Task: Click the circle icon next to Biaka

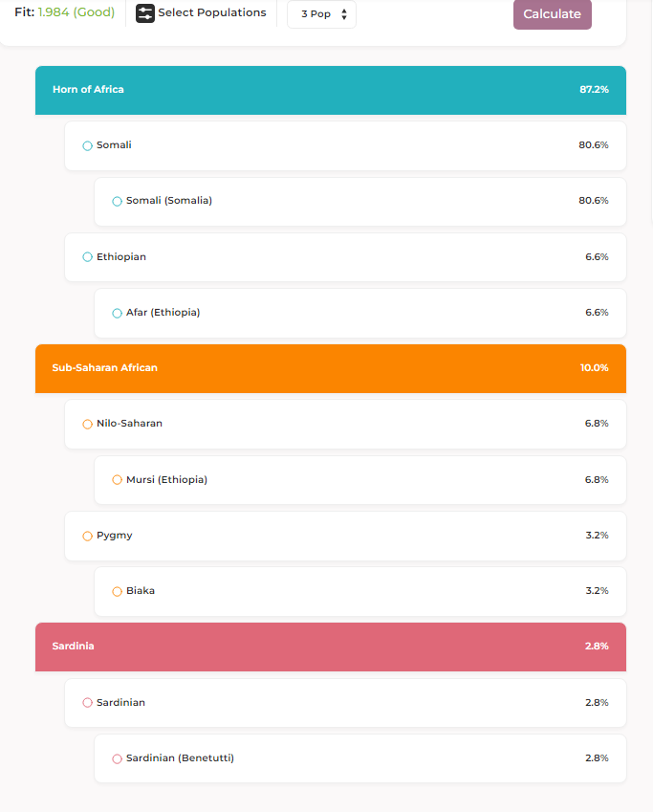Action: coord(118,591)
